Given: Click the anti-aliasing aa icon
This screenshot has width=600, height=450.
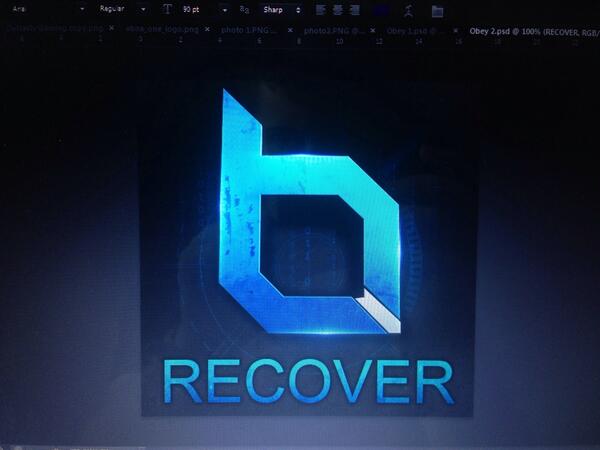Looking at the screenshot, I should 244,10.
